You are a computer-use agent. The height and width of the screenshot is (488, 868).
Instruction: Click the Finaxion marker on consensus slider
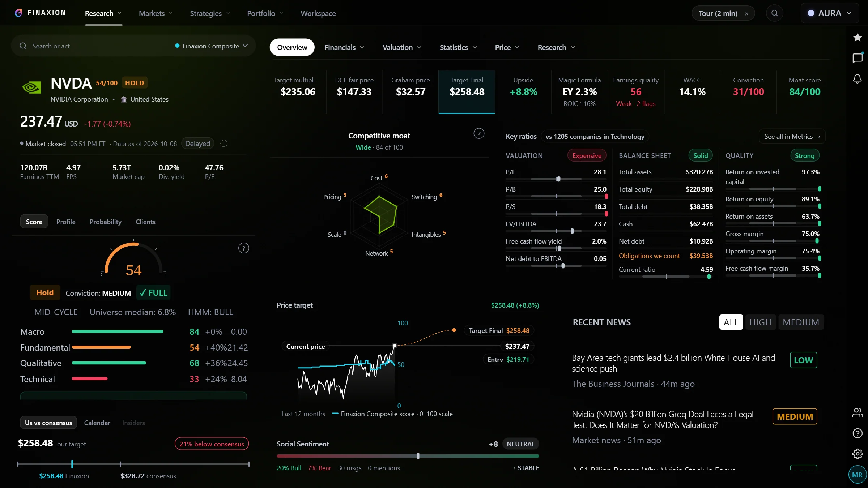pyautogui.click(x=72, y=464)
